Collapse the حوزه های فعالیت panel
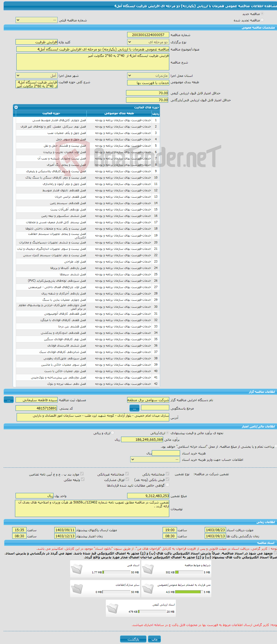Screen dimensions: 277x644 point(16,107)
